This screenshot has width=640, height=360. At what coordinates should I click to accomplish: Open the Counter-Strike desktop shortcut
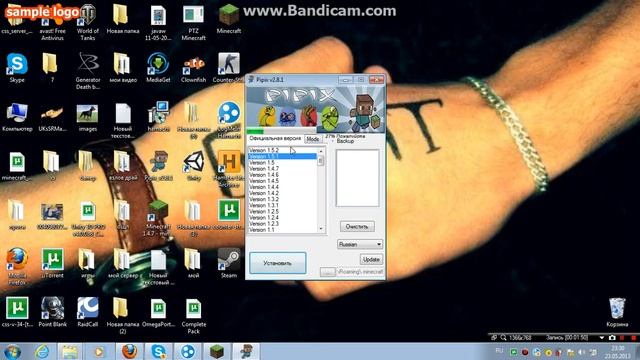[x=228, y=68]
